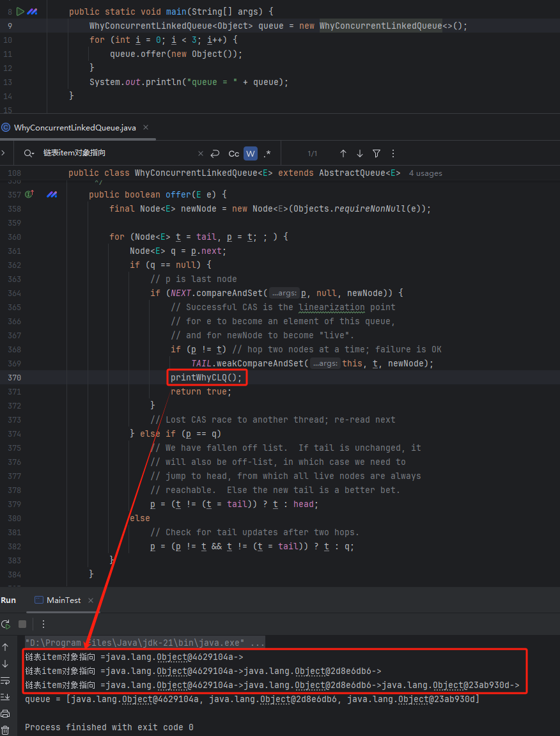This screenshot has height=736, width=560.
Task: Toggle soft-wrap in the console sidebar
Action: pyautogui.click(x=6, y=680)
